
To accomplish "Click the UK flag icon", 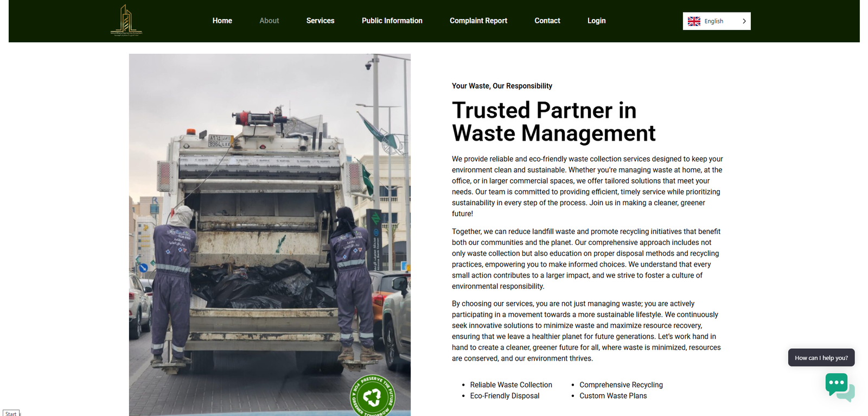I will coord(694,21).
